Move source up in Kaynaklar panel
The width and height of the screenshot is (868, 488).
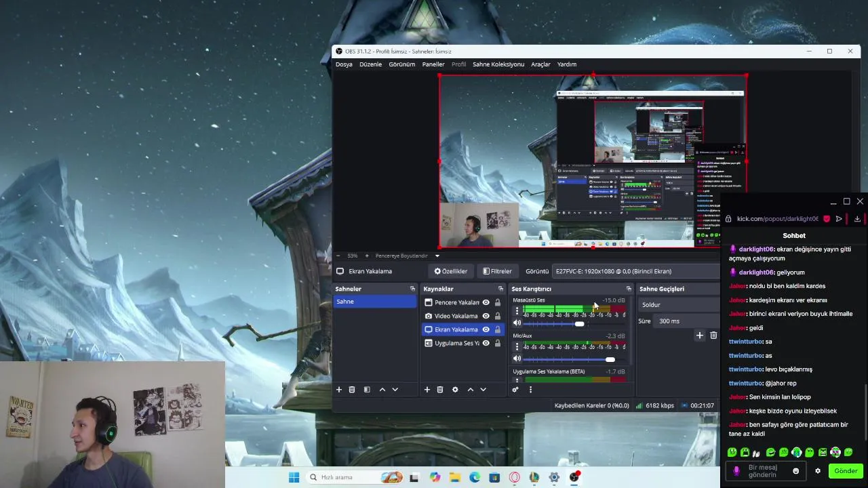click(471, 390)
